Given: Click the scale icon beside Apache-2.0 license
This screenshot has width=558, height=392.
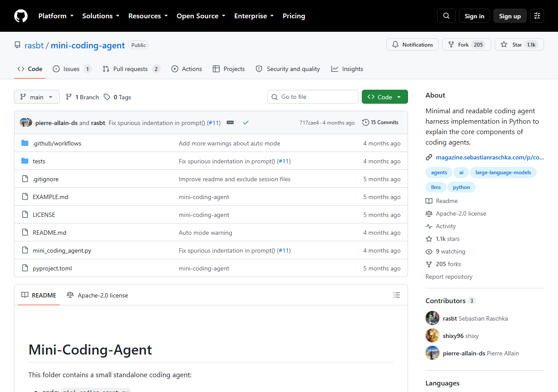Looking at the screenshot, I should (x=429, y=213).
